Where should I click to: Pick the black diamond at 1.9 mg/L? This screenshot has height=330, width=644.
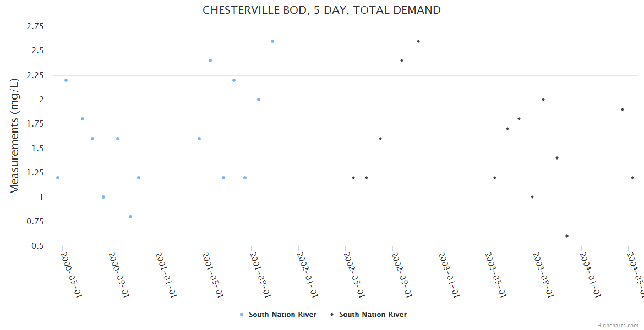point(623,109)
